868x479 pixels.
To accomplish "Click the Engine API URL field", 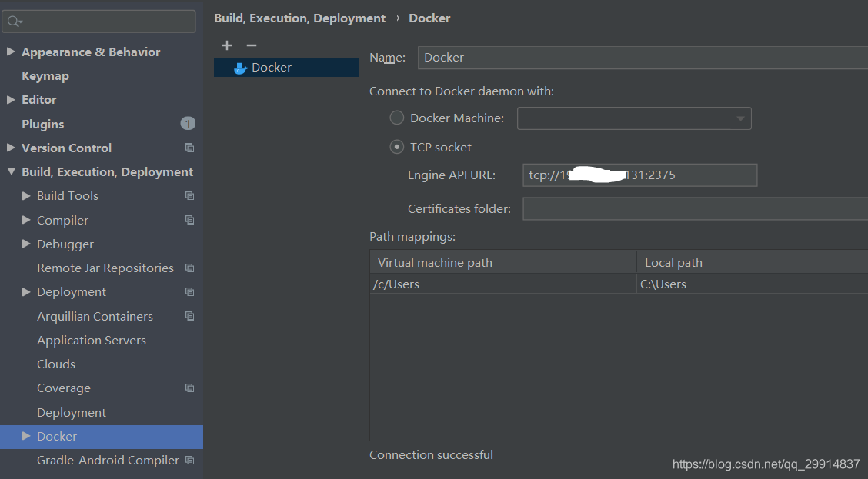I will click(x=640, y=175).
